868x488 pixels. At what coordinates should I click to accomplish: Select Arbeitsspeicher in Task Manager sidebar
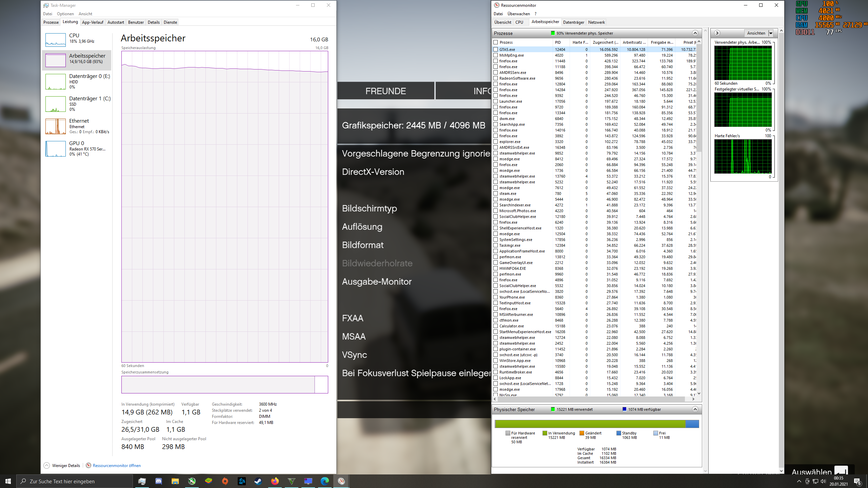(77, 60)
